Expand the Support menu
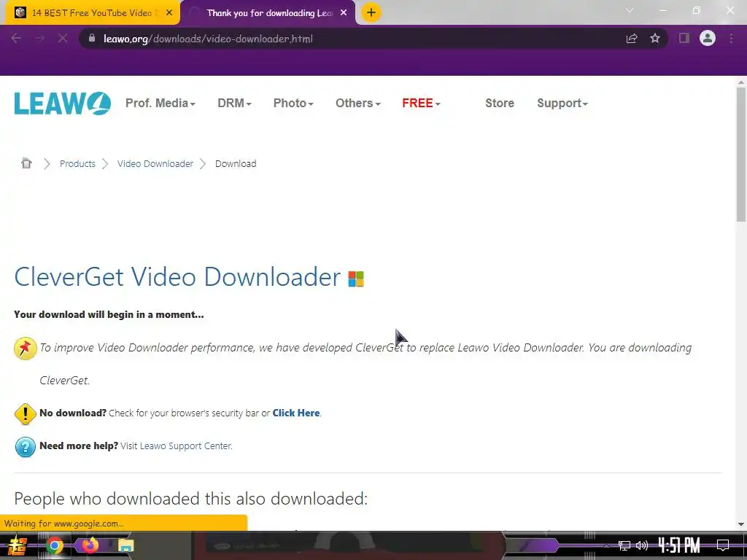The image size is (747, 560). point(562,104)
